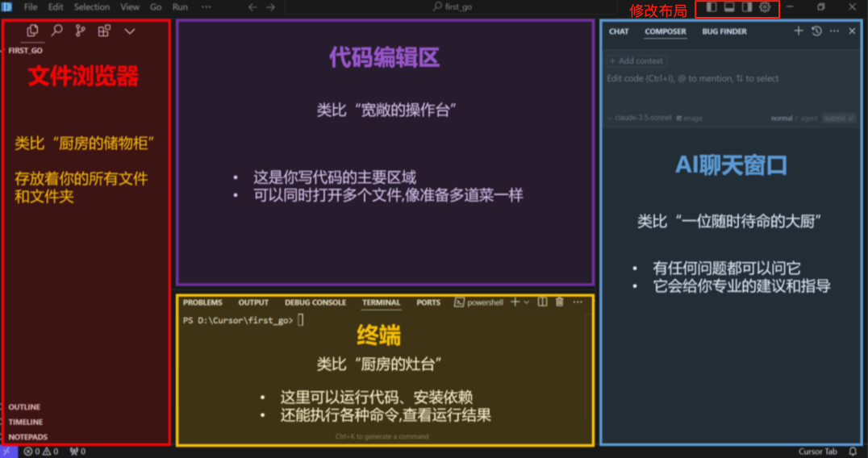This screenshot has width=868, height=458.
Task: Switch to the PROBLEMS tab
Action: (202, 302)
